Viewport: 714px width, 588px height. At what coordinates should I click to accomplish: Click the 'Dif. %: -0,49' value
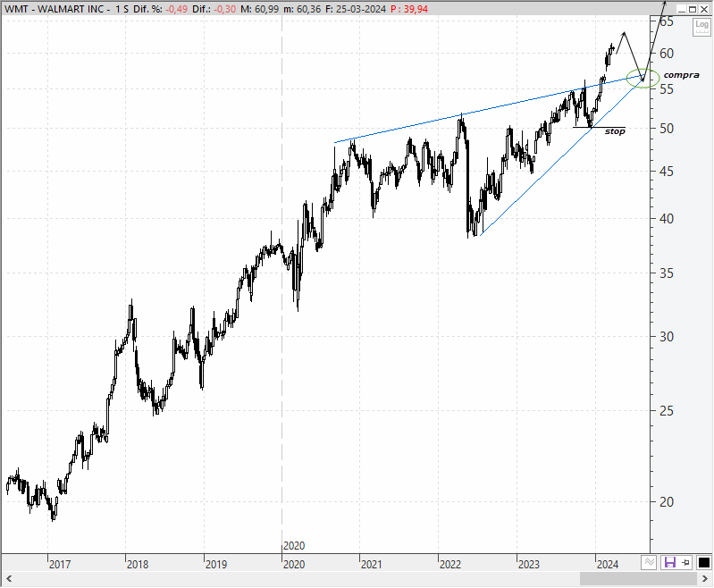pyautogui.click(x=160, y=9)
